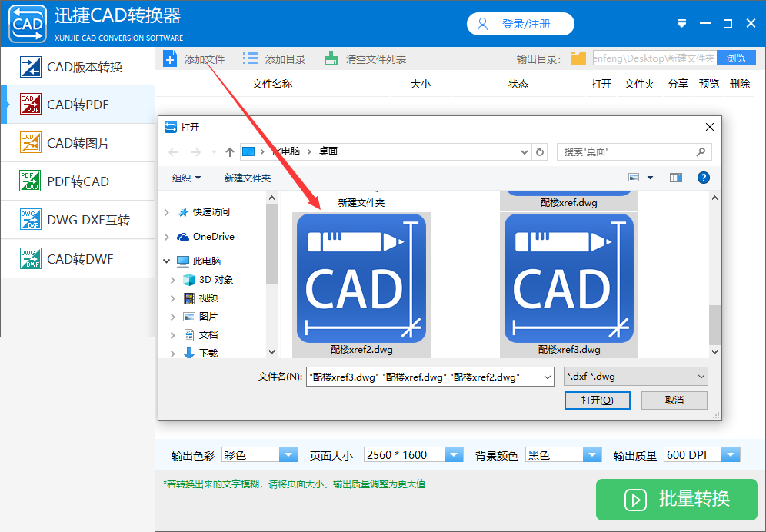Image resolution: width=766 pixels, height=532 pixels.
Task: Toggle the preview pane icon
Action: pos(676,178)
